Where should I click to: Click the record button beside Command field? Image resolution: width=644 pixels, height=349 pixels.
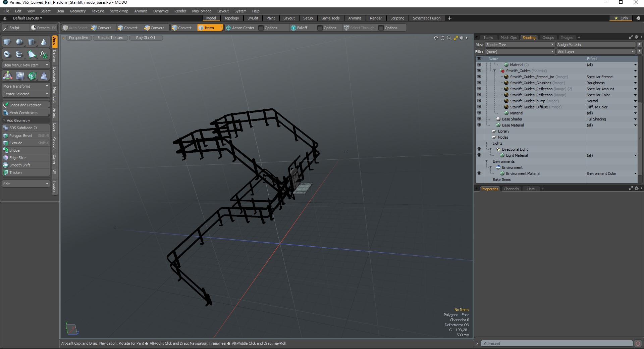638,344
